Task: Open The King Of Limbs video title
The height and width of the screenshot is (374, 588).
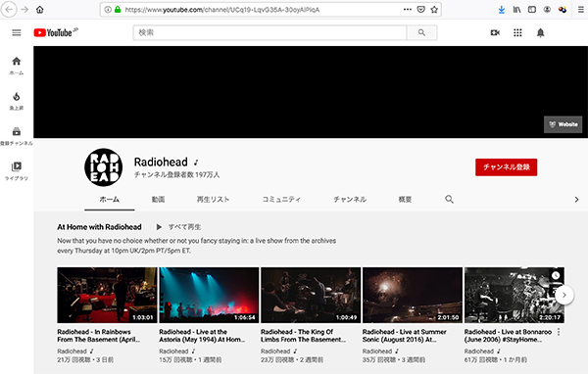Action: coord(303,336)
